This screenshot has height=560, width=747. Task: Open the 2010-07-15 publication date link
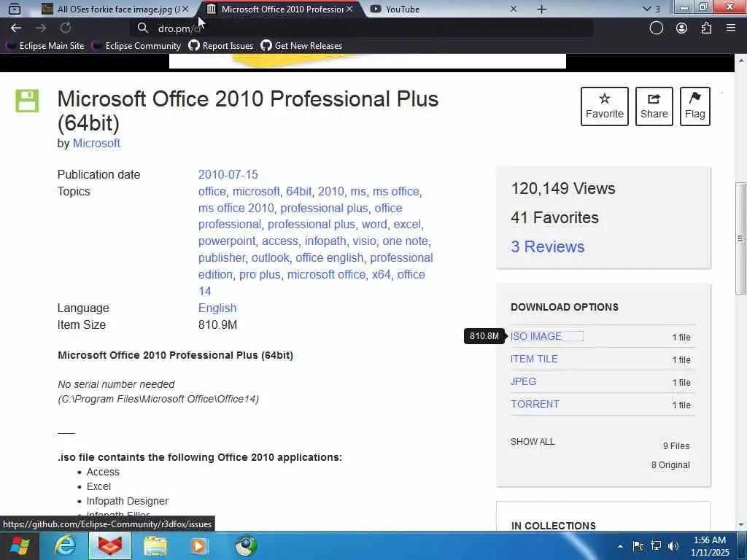228,174
